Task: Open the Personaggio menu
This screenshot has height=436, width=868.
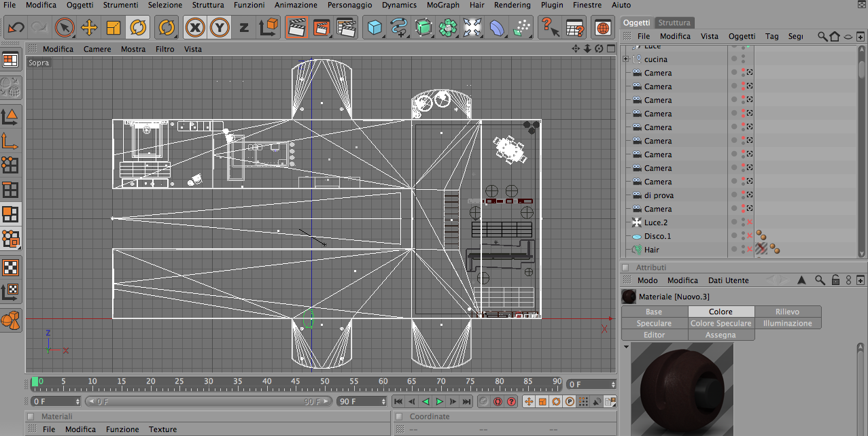Action: coord(349,5)
